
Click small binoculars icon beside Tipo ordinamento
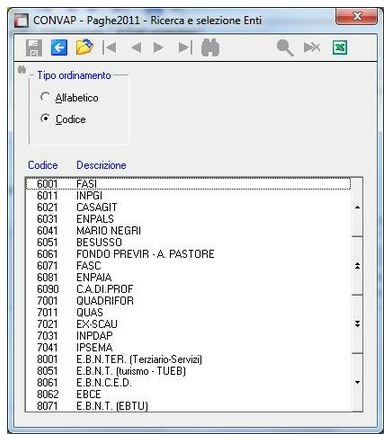(x=22, y=70)
